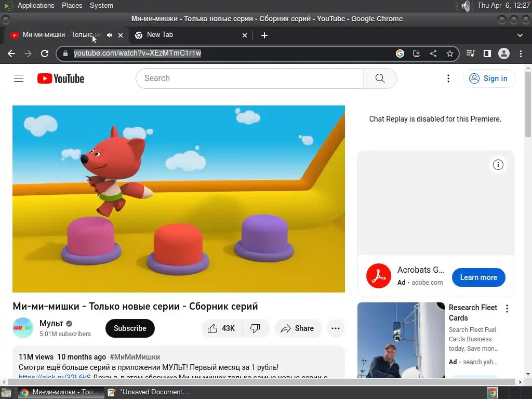
Task: Toggle the Chrome side panel
Action: [x=487, y=54]
